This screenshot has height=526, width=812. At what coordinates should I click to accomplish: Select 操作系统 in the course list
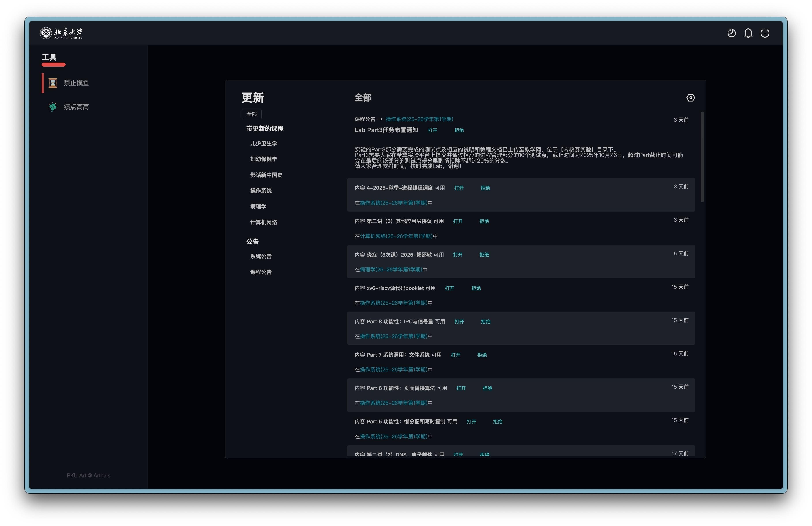pyautogui.click(x=261, y=191)
